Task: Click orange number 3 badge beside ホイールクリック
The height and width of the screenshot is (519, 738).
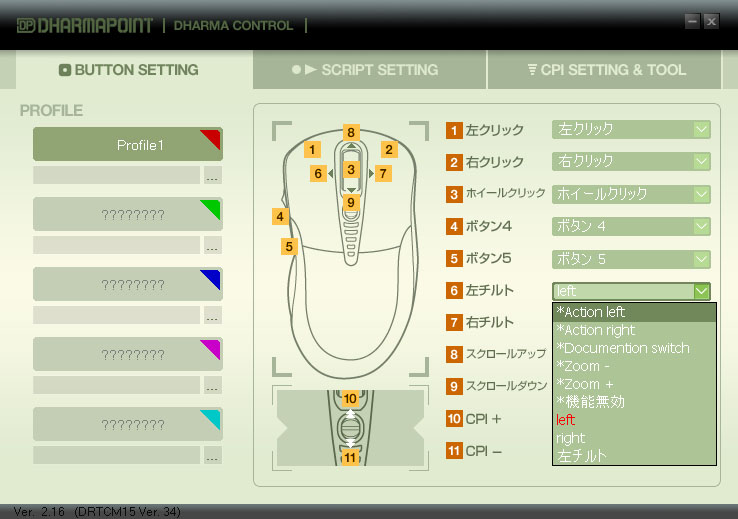Action: (x=454, y=194)
